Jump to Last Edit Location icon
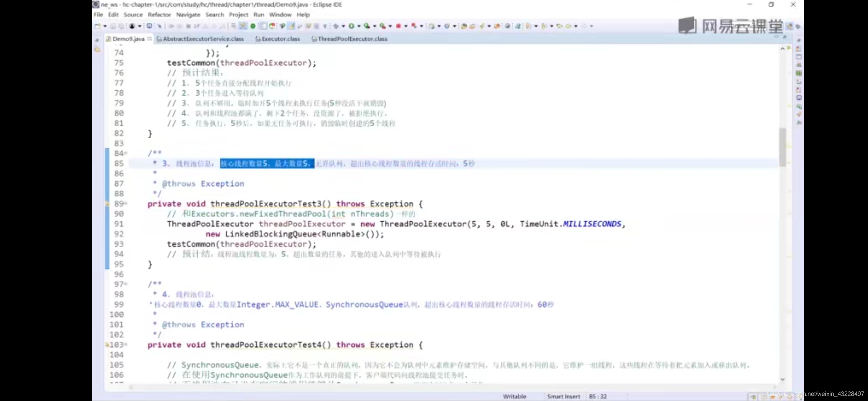This screenshot has height=401, width=868. click(559, 26)
